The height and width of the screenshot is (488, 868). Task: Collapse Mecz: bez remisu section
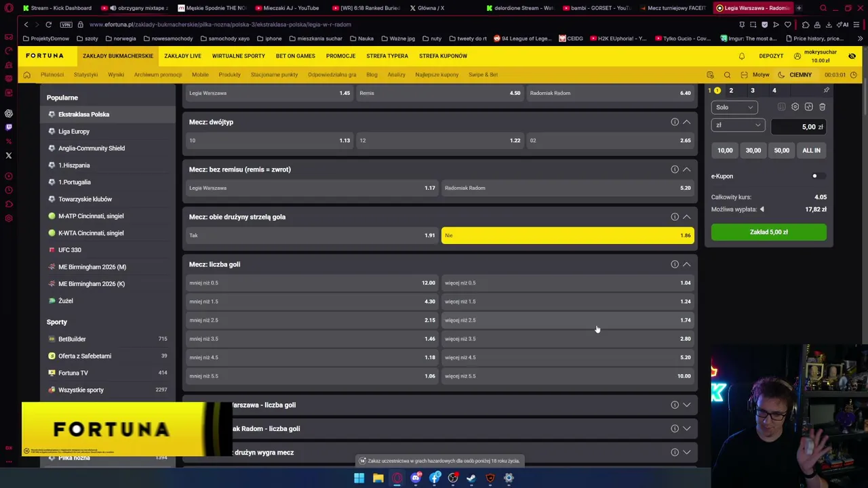[x=686, y=169]
